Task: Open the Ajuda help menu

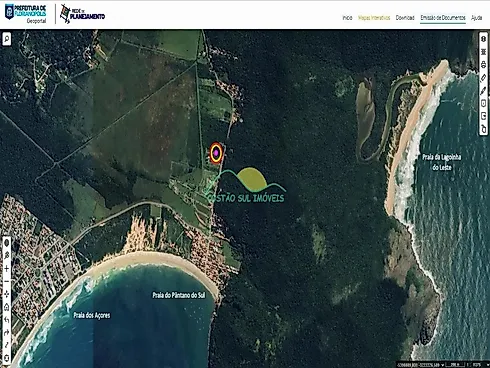Action: tap(477, 18)
